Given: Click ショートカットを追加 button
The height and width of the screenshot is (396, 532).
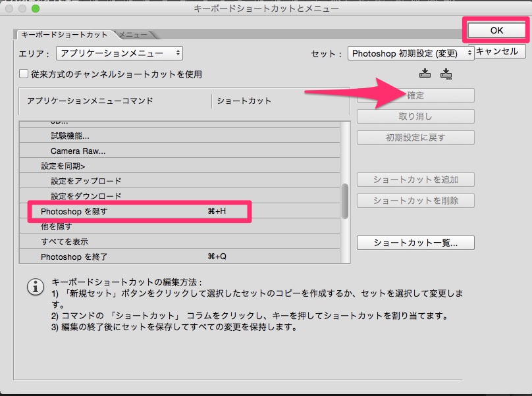Looking at the screenshot, I should (415, 180).
